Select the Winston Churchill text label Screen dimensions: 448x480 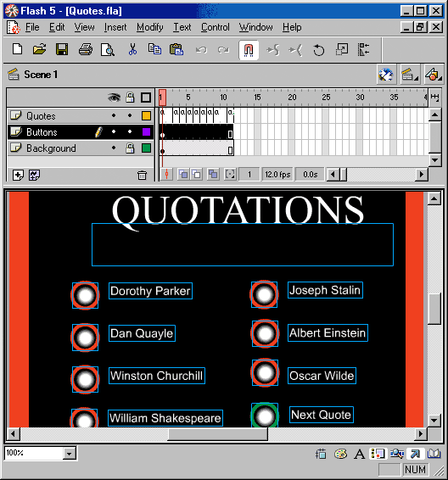[157, 376]
